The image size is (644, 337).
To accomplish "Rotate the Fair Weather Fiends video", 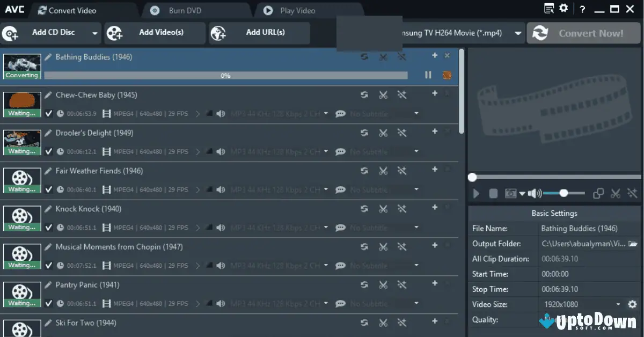I will coord(364,171).
